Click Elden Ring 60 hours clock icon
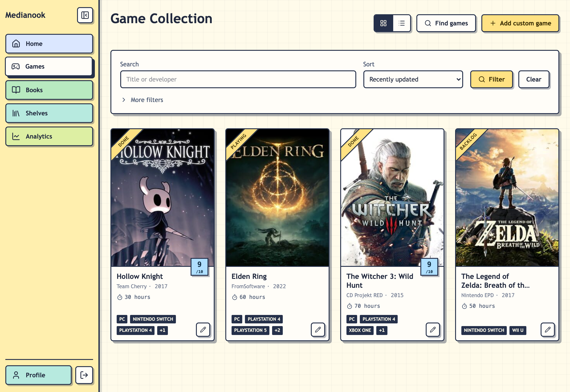570x392 pixels. 234,297
